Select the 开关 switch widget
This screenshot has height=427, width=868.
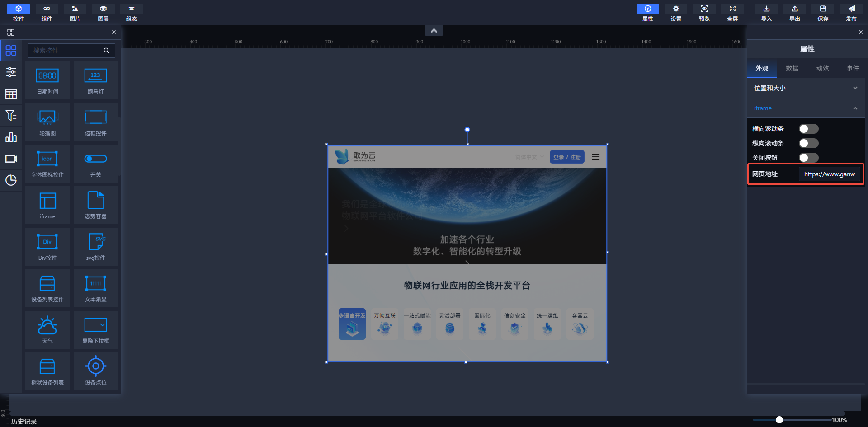pos(96,164)
